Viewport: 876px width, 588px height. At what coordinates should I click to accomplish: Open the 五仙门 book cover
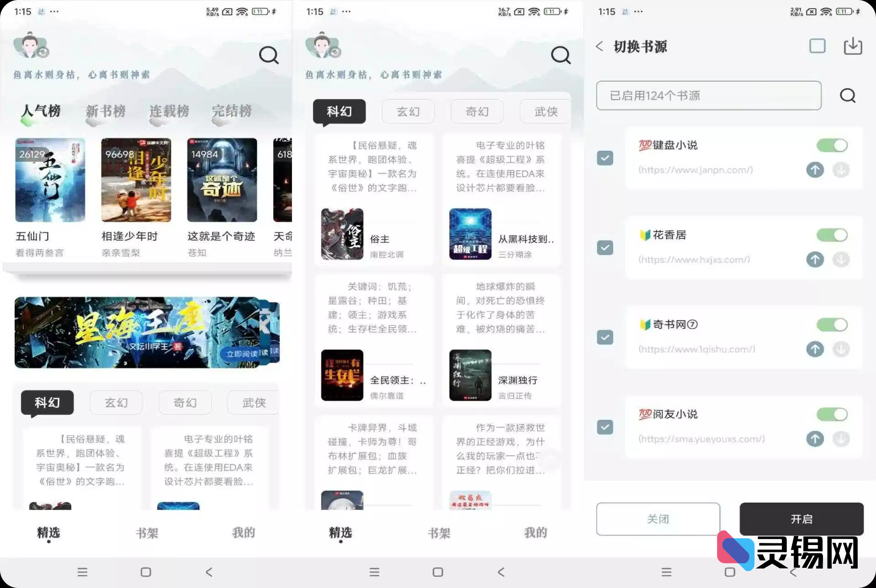[x=50, y=180]
